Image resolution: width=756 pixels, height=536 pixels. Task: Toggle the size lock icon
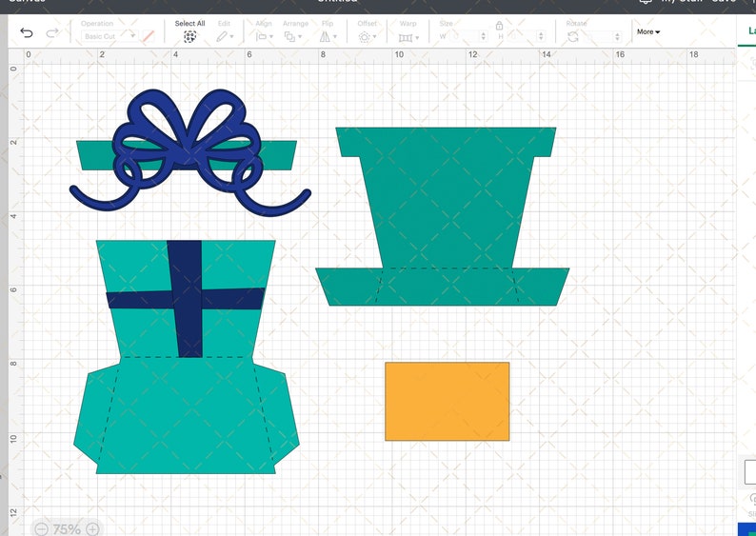499,25
